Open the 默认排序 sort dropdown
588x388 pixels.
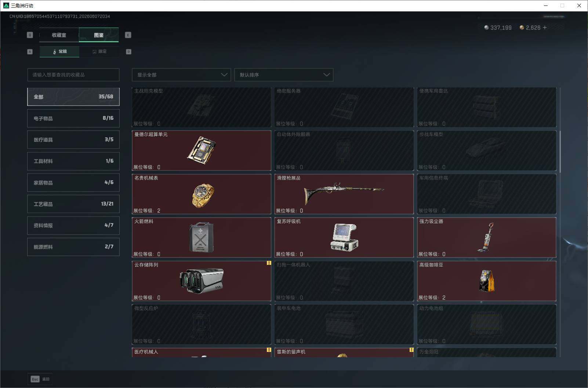point(284,75)
